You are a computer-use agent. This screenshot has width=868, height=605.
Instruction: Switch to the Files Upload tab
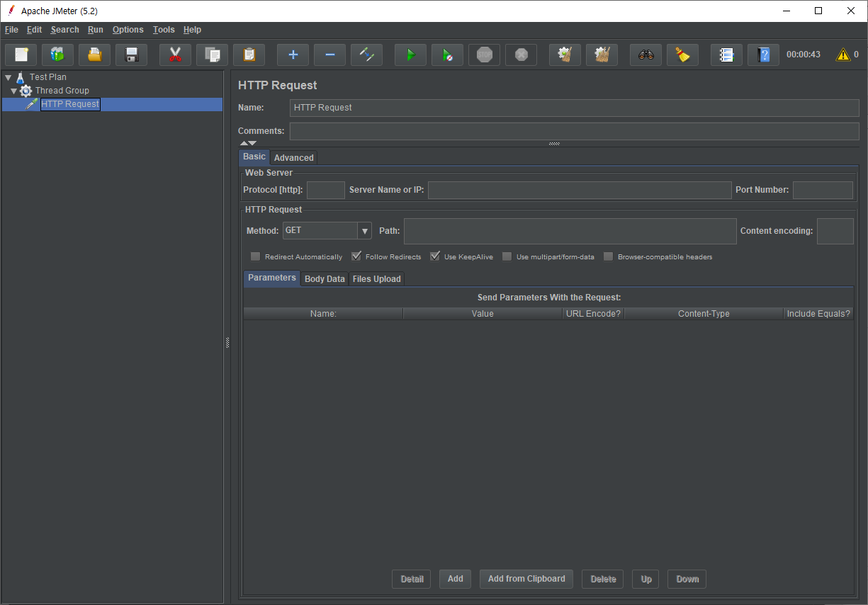[x=377, y=279]
